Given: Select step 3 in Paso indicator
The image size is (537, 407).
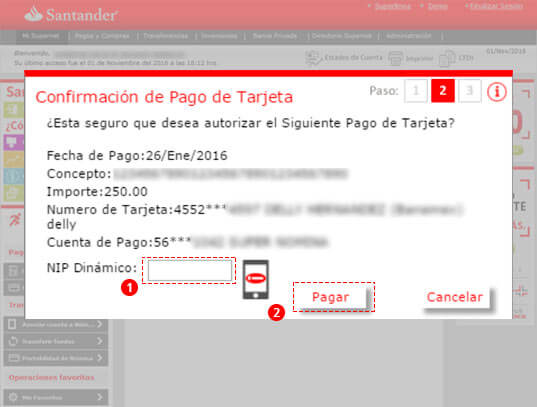Looking at the screenshot, I should pos(470,91).
